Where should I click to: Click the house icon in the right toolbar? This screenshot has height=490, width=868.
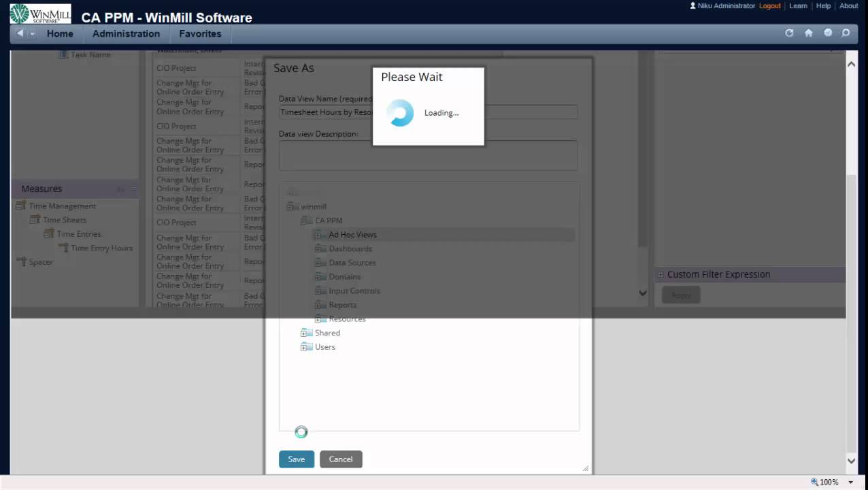pos(809,33)
